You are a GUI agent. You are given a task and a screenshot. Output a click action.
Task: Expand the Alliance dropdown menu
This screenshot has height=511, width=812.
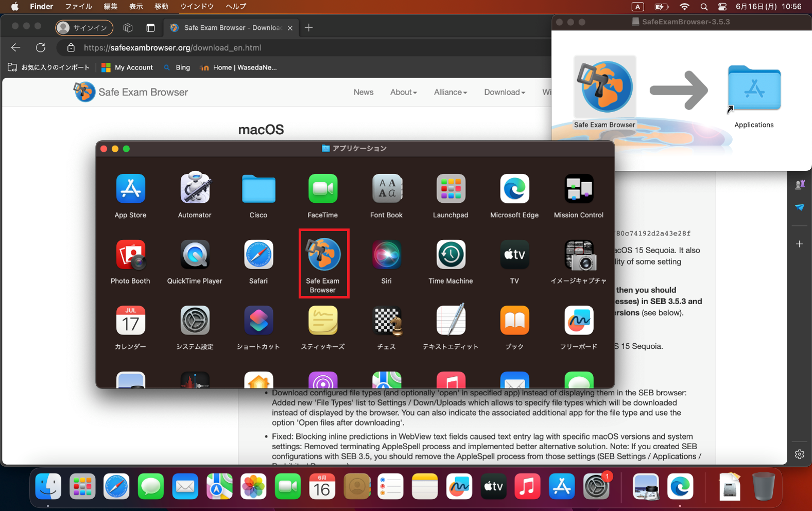451,92
